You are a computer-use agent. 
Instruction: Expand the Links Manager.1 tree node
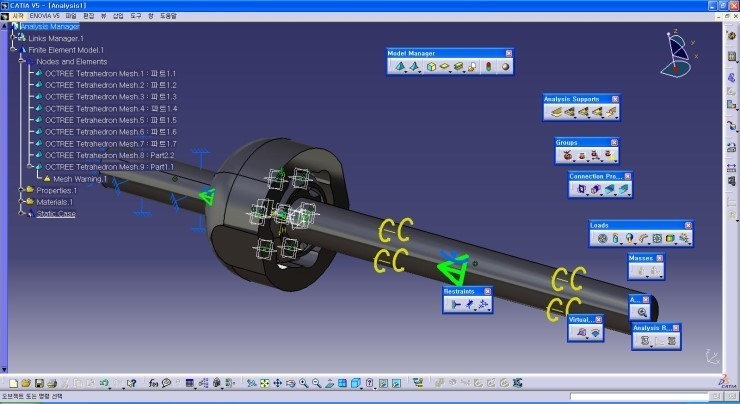pyautogui.click(x=14, y=37)
